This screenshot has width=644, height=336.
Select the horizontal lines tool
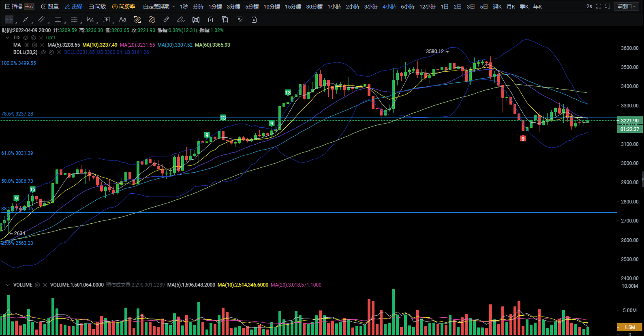click(74, 19)
